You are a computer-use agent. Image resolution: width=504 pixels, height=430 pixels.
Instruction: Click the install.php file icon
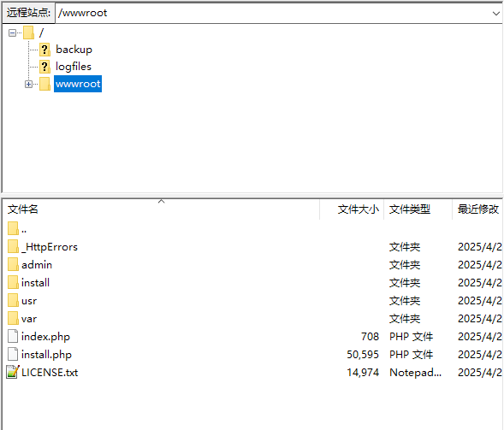coord(13,354)
